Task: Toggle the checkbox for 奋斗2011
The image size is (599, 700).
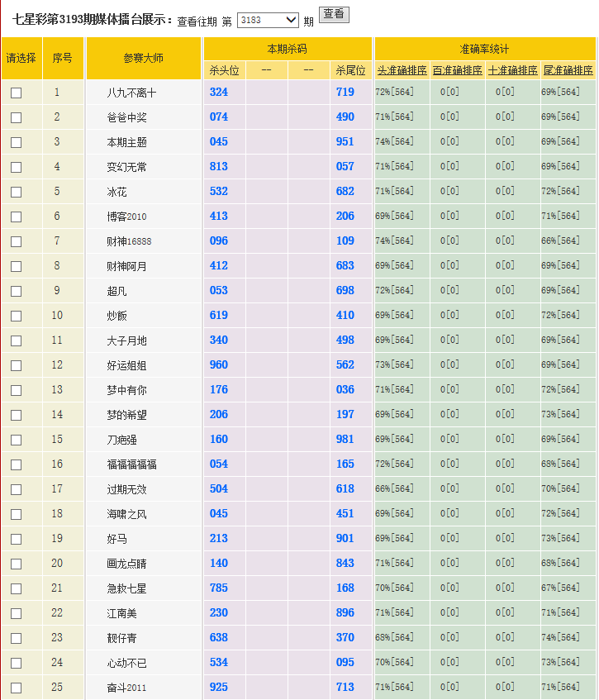Action: tap(16, 688)
